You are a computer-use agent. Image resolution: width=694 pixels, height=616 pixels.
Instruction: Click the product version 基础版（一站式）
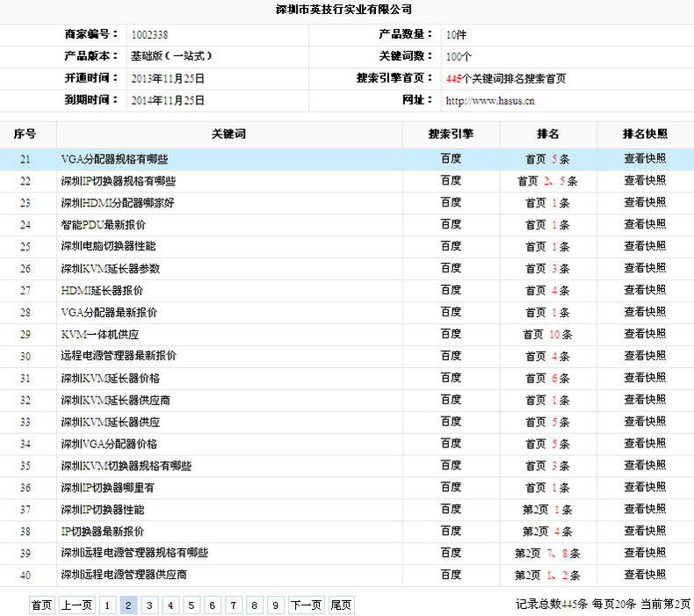click(171, 56)
